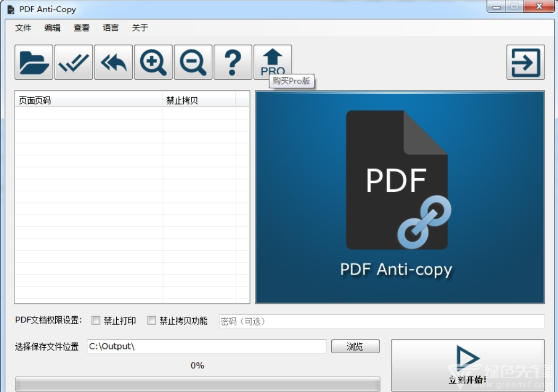This screenshot has width=558, height=392.
Task: Click the PRO upgrade arrow icon
Action: tap(272, 62)
